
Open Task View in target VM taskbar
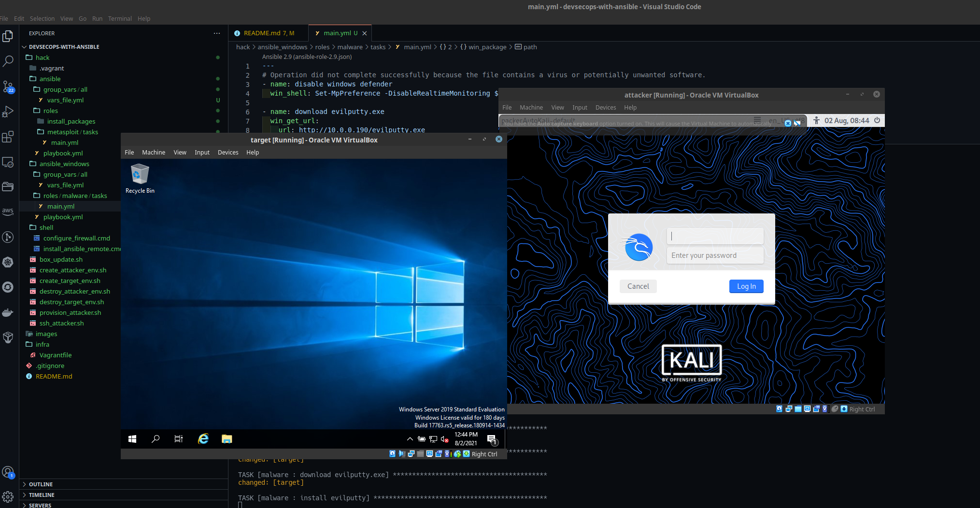pos(179,439)
